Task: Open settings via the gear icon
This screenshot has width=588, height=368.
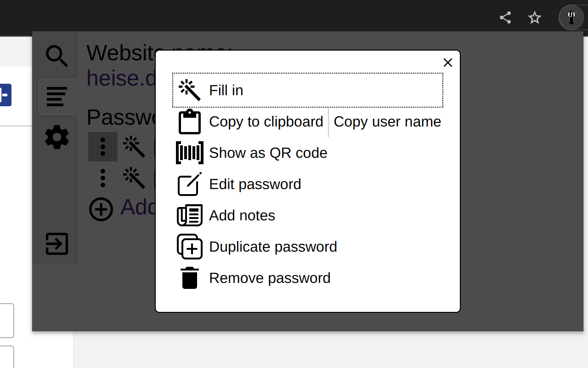Action: click(x=57, y=137)
